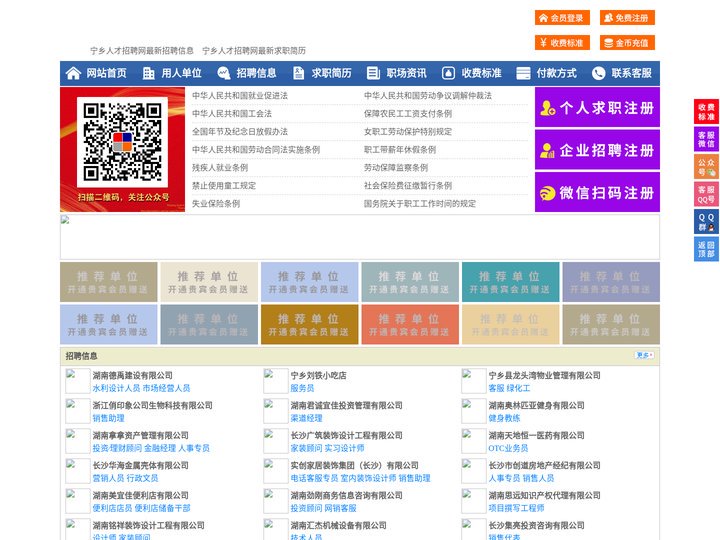Open 保障农民工工资支付条例 link

pos(408,113)
